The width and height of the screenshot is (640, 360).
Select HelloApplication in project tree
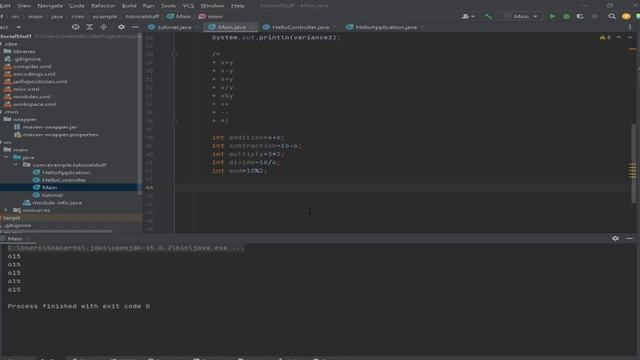[66, 172]
